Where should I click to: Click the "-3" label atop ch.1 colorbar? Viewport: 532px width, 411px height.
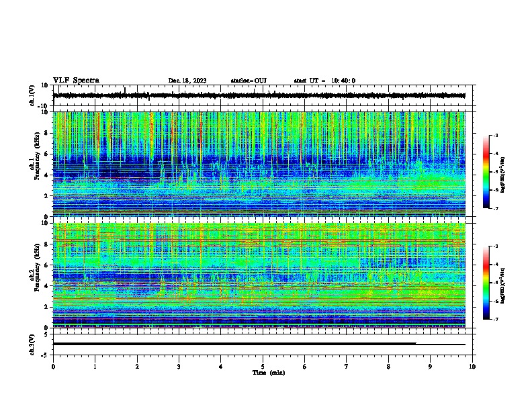click(x=495, y=135)
